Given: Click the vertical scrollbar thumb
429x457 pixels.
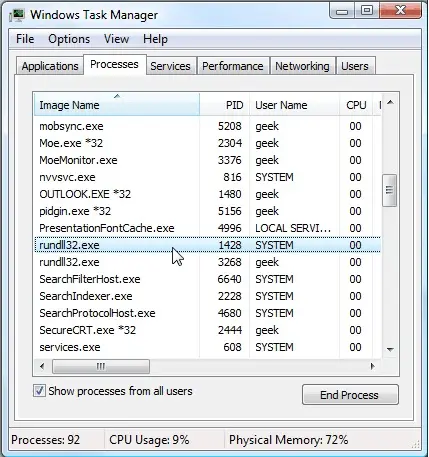Looking at the screenshot, I should coord(389,190).
